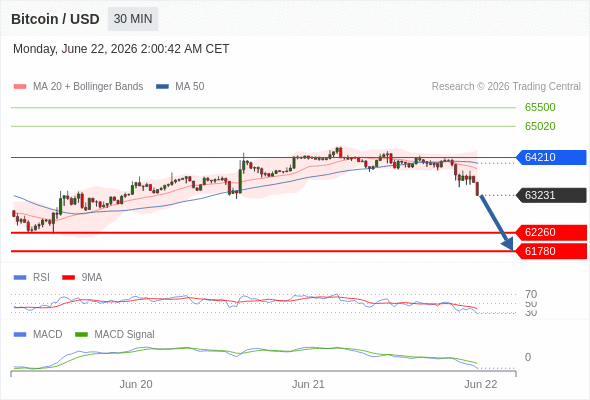Click the 65500 resistance level label
This screenshot has width=590, height=400.
(540, 107)
